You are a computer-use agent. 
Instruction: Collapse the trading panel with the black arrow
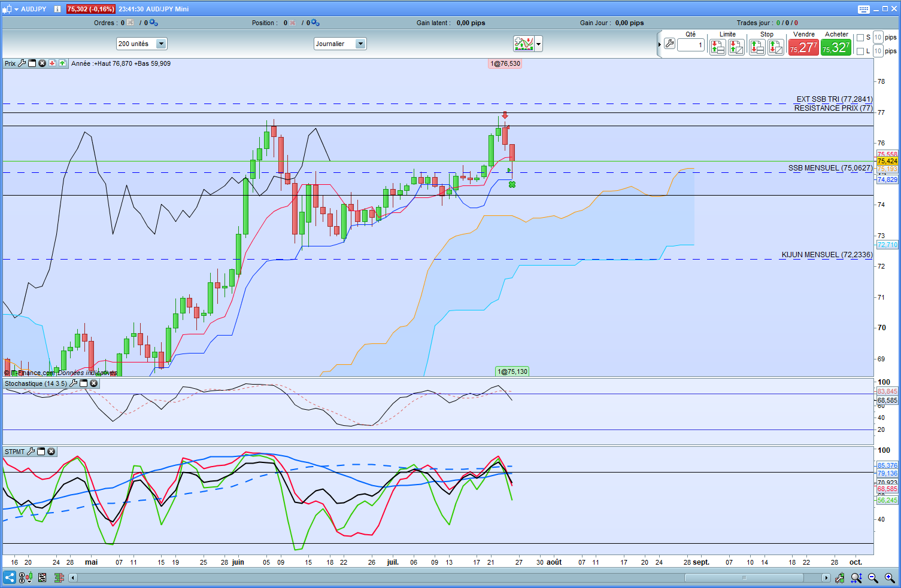tap(660, 44)
